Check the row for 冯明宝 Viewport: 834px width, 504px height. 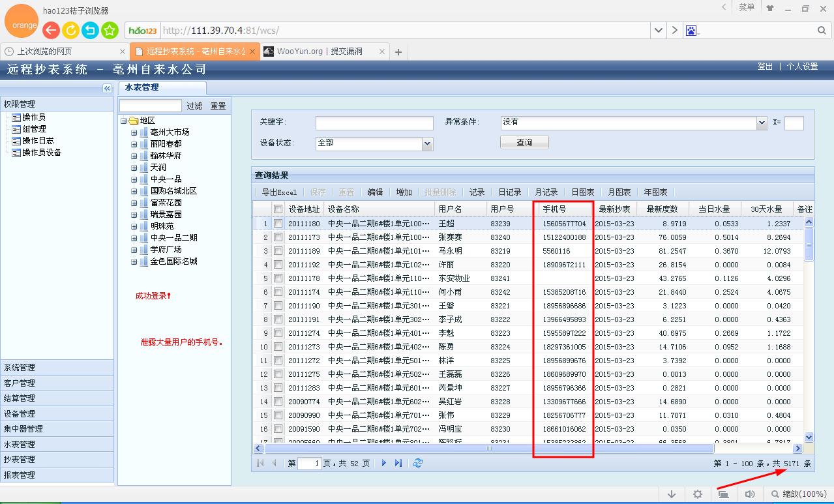point(278,429)
